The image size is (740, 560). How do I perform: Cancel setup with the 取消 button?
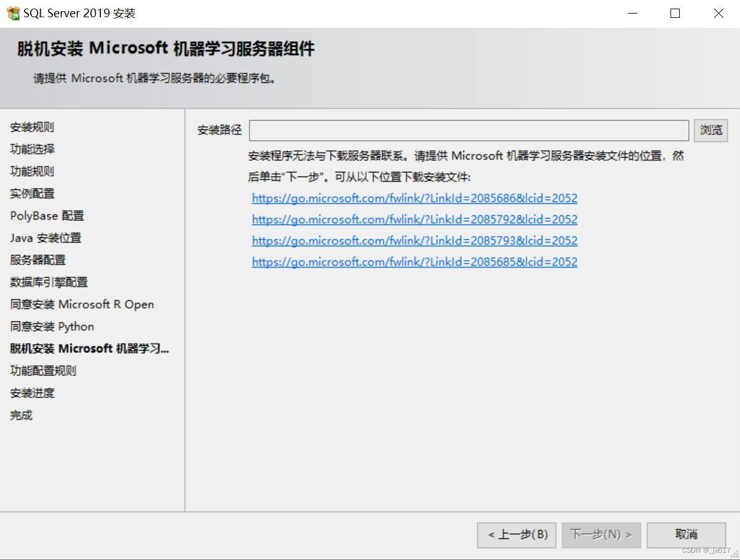click(x=686, y=535)
